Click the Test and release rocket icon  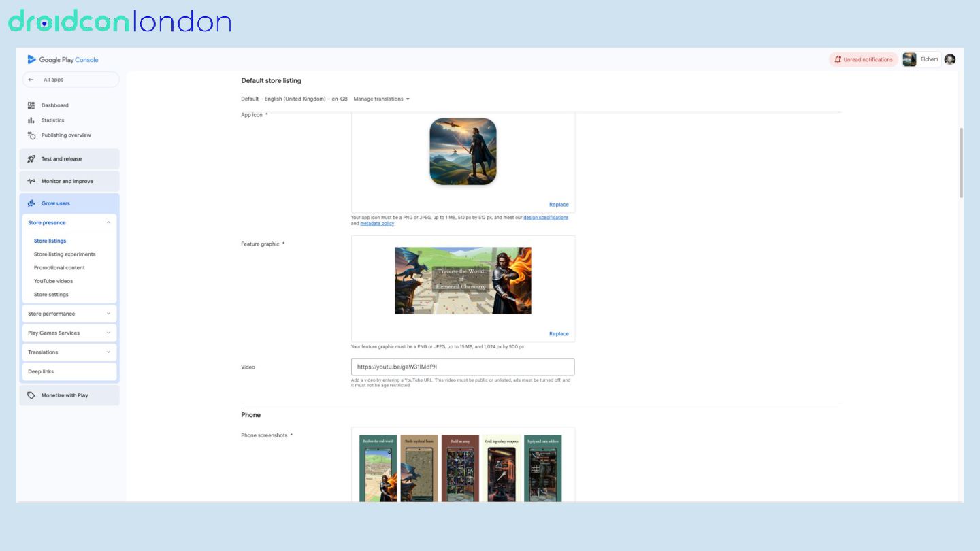(x=31, y=159)
